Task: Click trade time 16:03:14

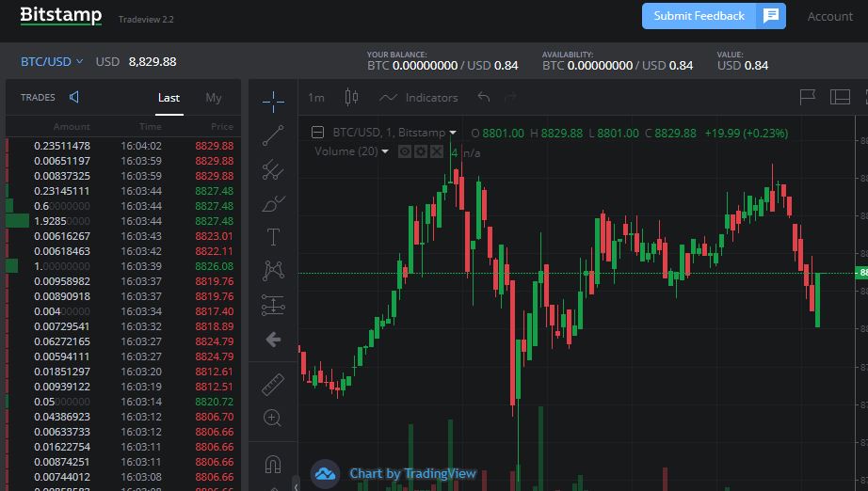Action: coord(141,402)
